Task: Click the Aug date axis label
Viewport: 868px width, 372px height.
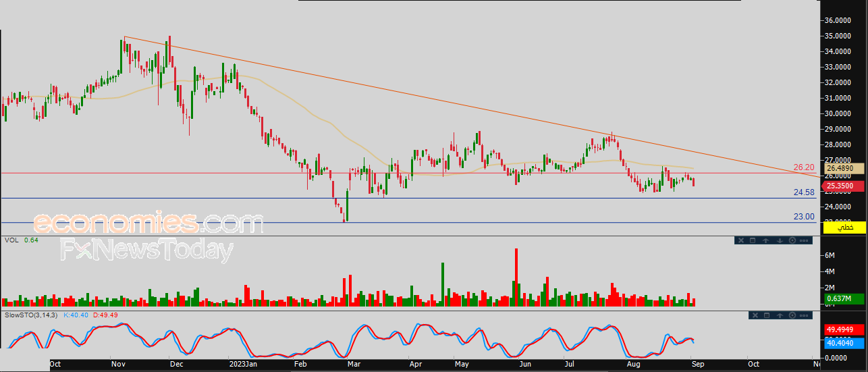Action: pyautogui.click(x=634, y=364)
